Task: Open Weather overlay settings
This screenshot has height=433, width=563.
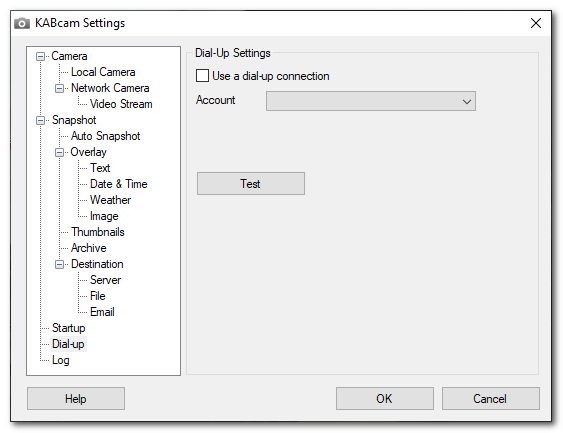Action: pyautogui.click(x=111, y=200)
